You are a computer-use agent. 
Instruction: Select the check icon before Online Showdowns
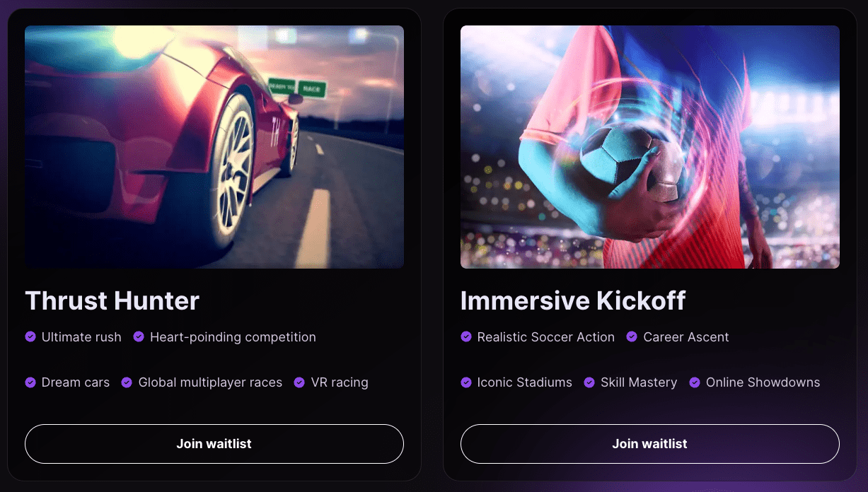click(695, 382)
